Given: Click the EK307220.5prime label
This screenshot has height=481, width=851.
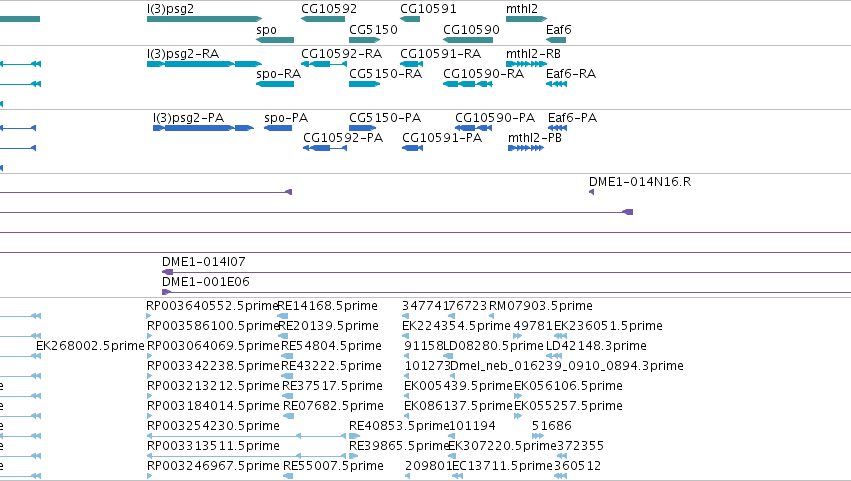Looking at the screenshot, I should coord(503,446).
